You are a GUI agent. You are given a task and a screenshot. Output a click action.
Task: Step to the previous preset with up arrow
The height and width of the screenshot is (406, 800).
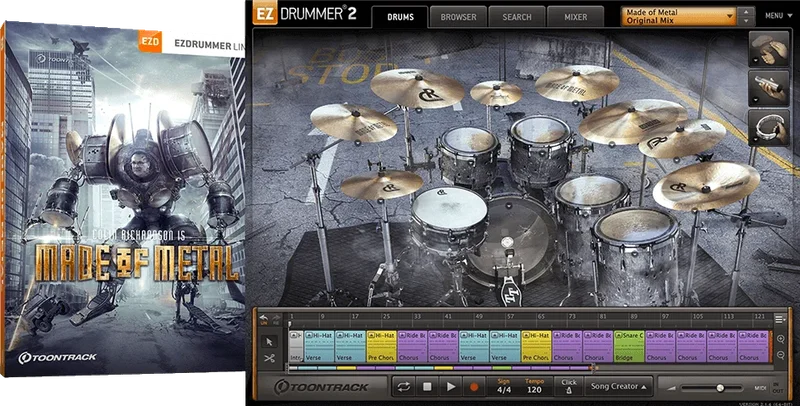point(746,11)
